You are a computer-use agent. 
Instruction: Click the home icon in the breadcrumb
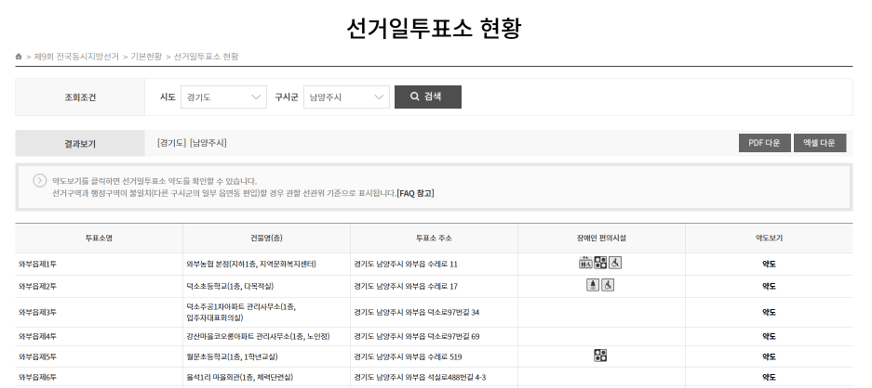click(x=18, y=57)
